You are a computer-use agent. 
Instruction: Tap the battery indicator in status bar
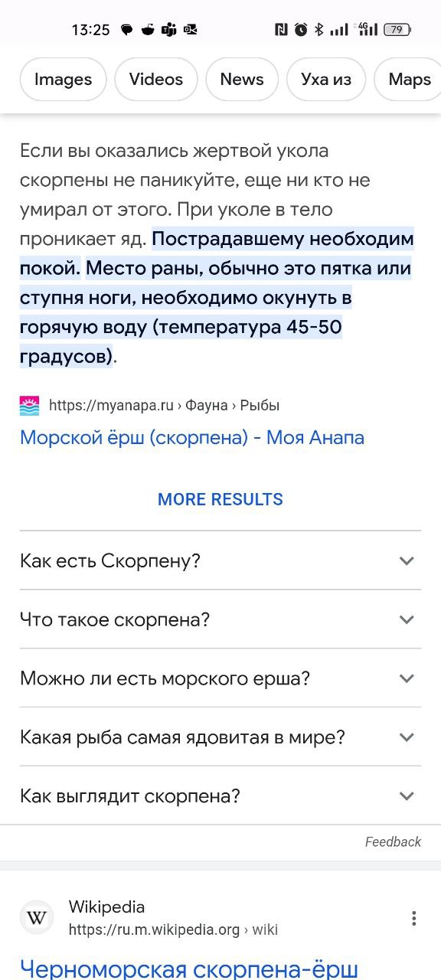397,30
